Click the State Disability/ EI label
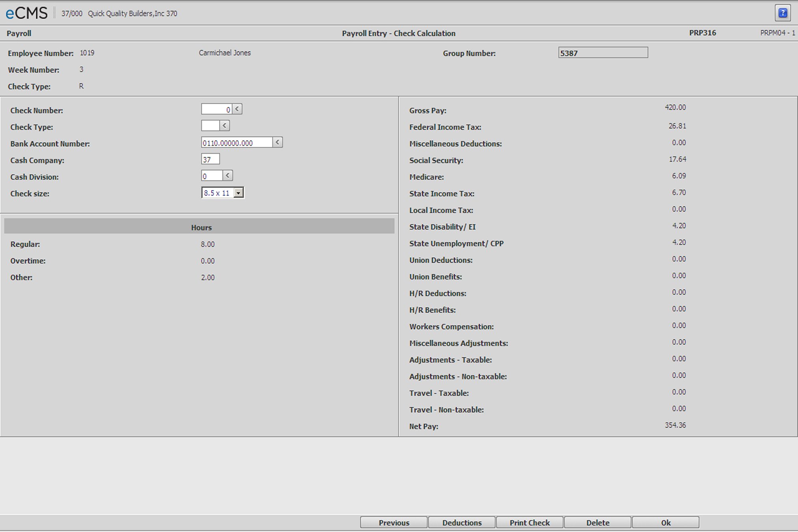 pos(442,227)
